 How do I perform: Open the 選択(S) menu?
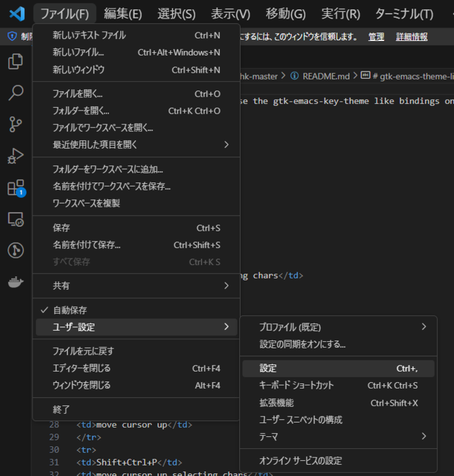[176, 14]
